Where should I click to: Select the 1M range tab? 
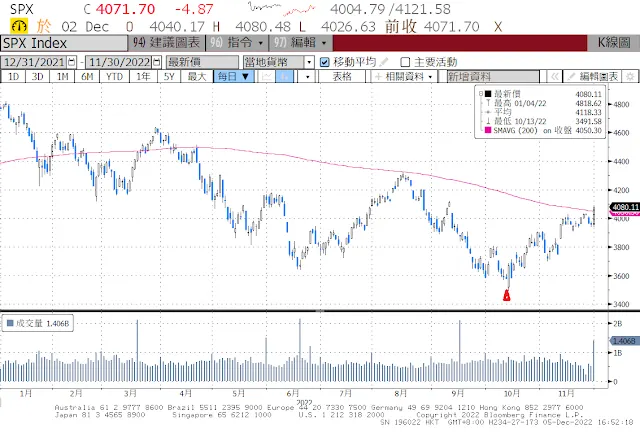coord(62,76)
